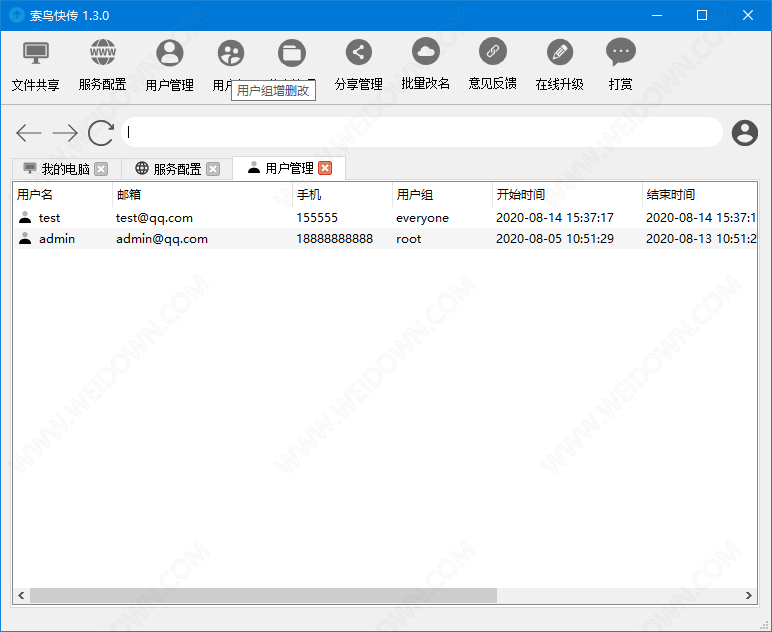Click 用户管理 user management toolbar icon
Viewport: 772px width, 632px height.
[x=169, y=53]
